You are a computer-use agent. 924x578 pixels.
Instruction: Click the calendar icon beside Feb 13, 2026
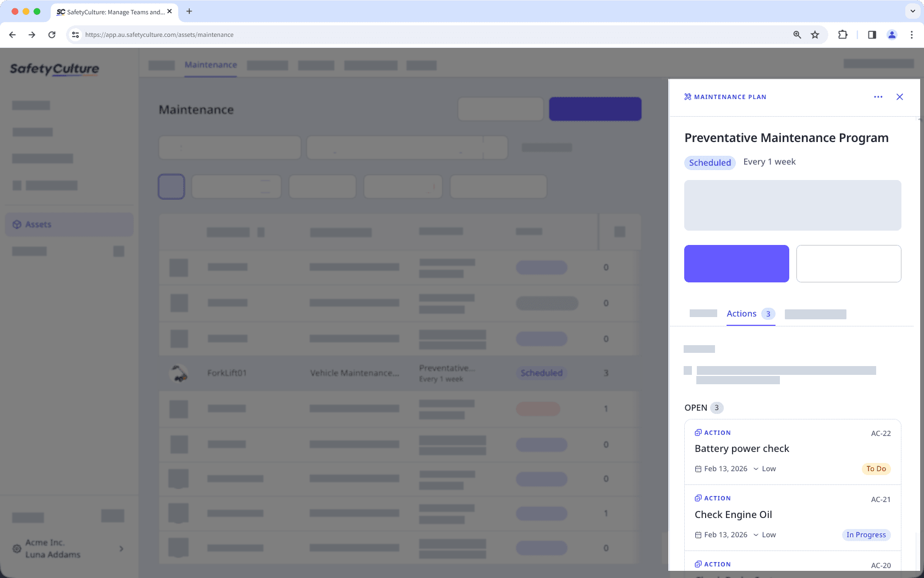[x=698, y=468]
